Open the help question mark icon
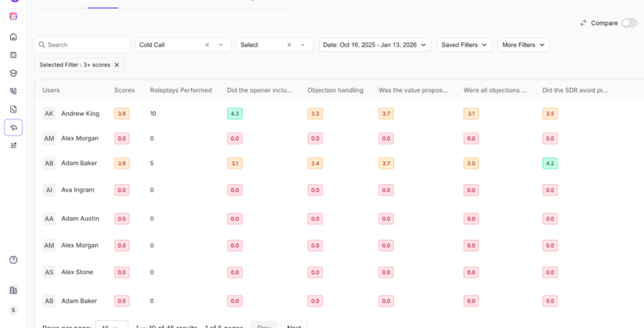This screenshot has height=328, width=644. coord(13,260)
